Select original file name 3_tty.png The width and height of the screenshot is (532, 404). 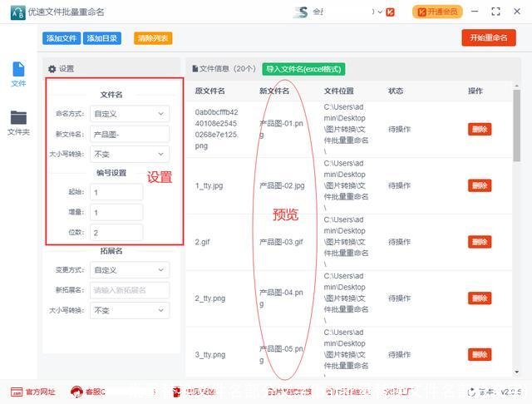[x=210, y=354]
